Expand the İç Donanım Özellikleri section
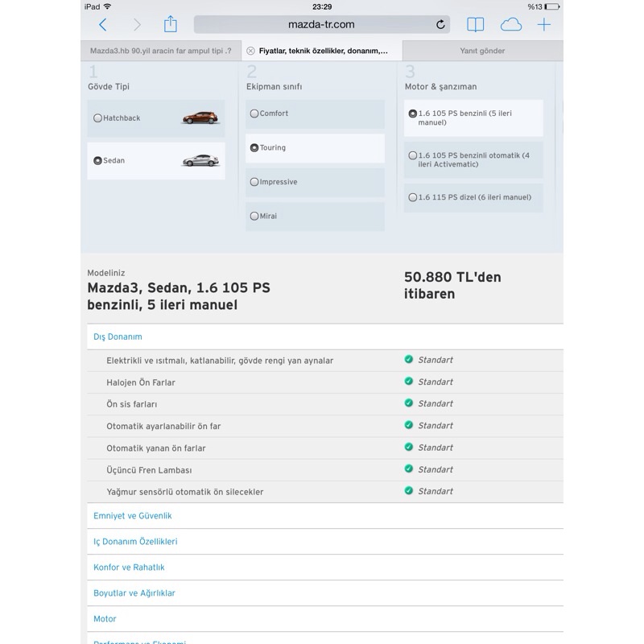 pos(325,542)
